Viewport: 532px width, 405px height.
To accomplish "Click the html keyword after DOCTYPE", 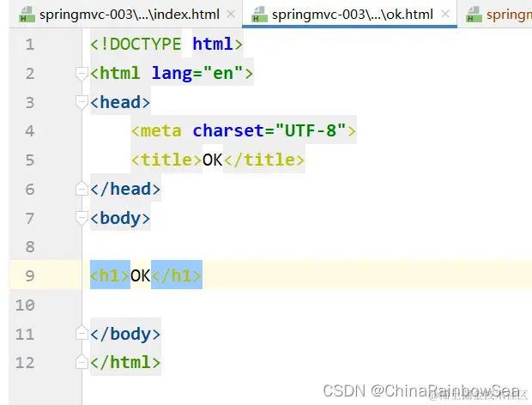I will [213, 44].
